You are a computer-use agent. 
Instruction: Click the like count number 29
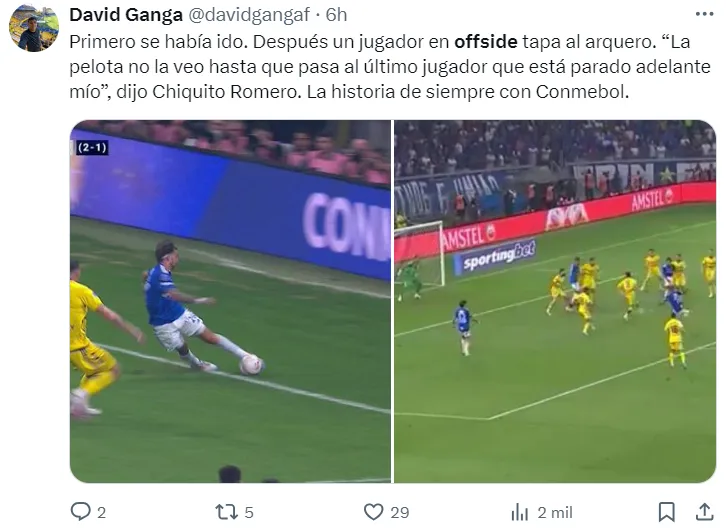(400, 513)
